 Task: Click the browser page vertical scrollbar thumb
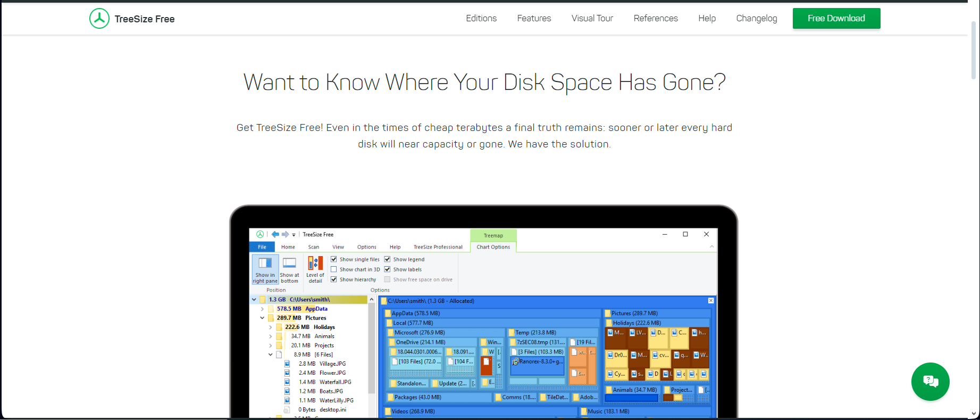click(x=974, y=51)
